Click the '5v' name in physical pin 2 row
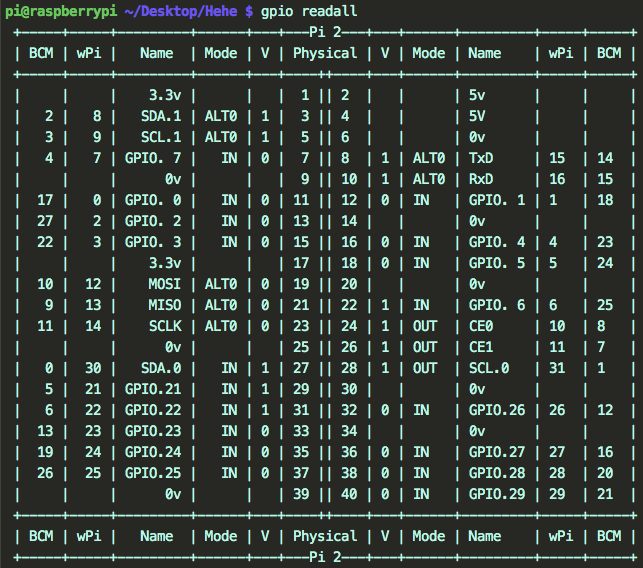This screenshot has width=643, height=568. [x=477, y=95]
